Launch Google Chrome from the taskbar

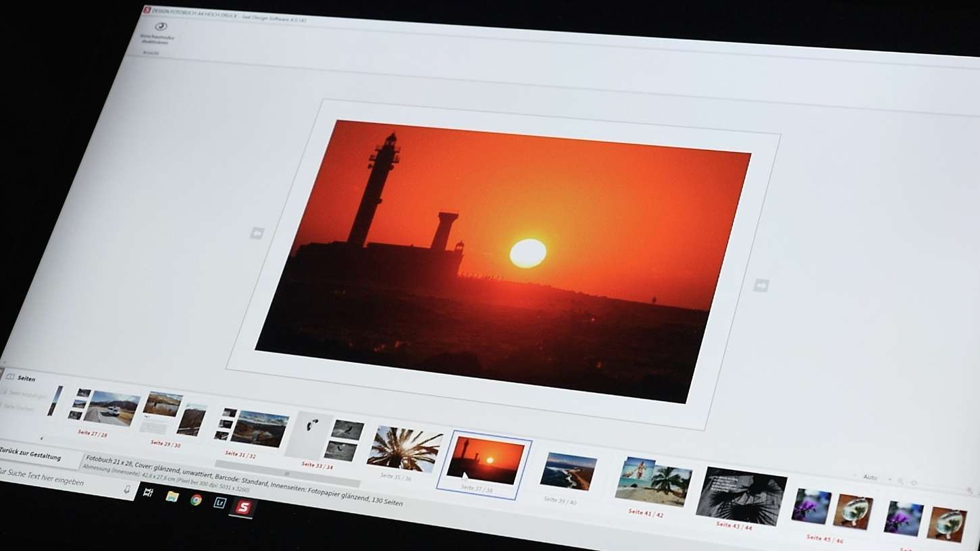tap(196, 500)
